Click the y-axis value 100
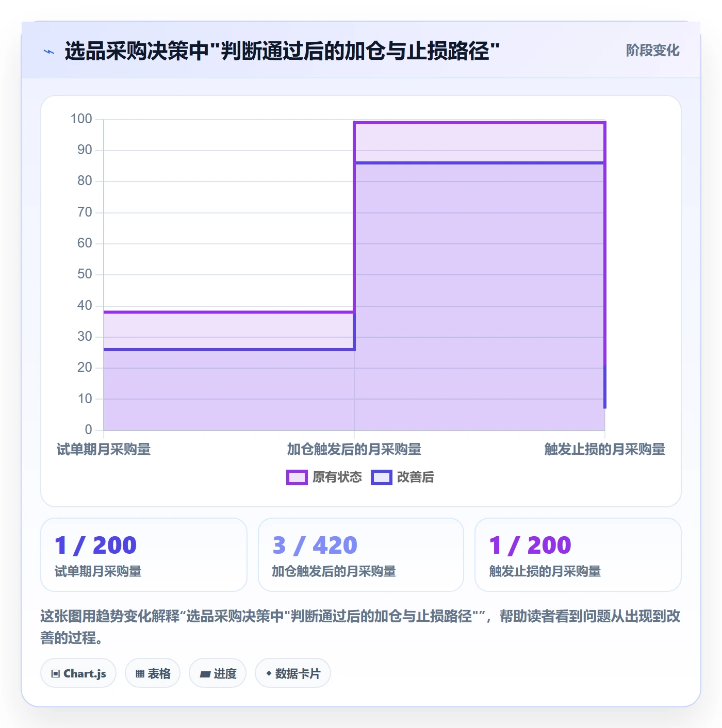Viewport: 722px width, 728px height. (81, 119)
